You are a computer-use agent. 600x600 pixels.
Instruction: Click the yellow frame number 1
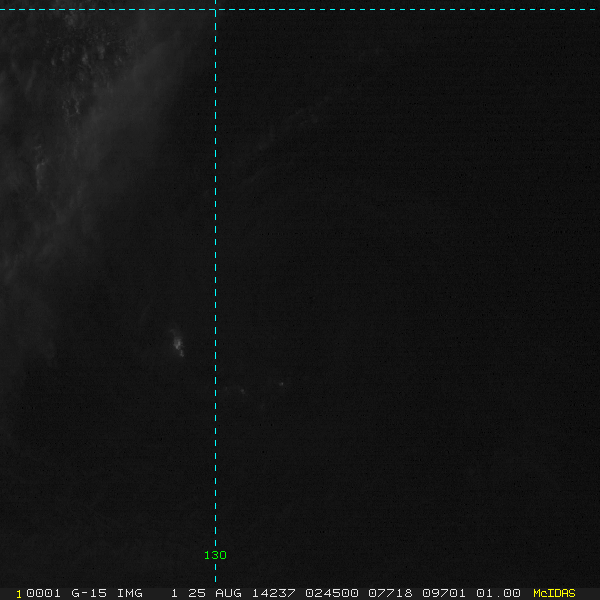(19, 594)
